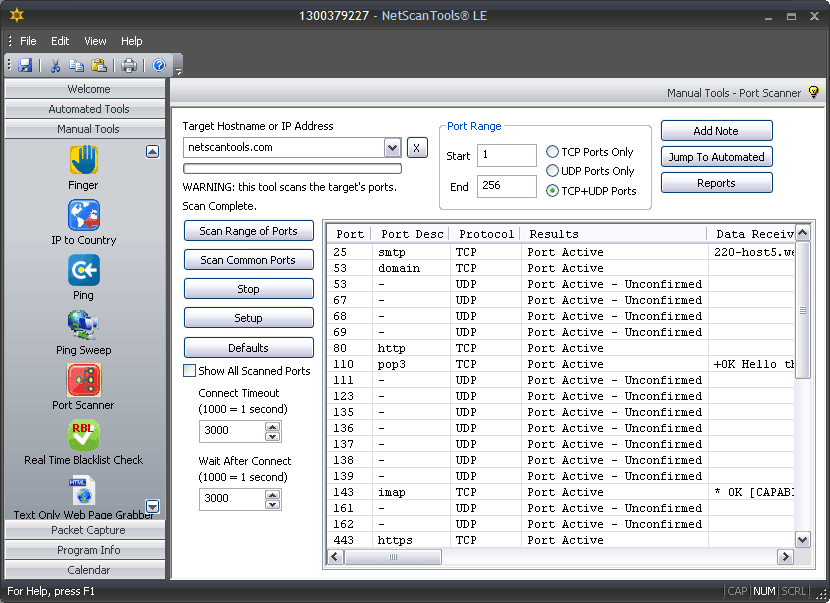Viewport: 830px width, 603px height.
Task: Click the NetScanTools star app icon
Action: click(x=16, y=15)
